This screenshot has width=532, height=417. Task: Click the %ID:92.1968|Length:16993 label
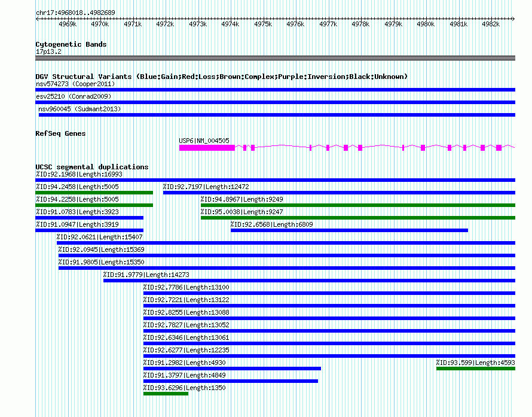point(79,174)
